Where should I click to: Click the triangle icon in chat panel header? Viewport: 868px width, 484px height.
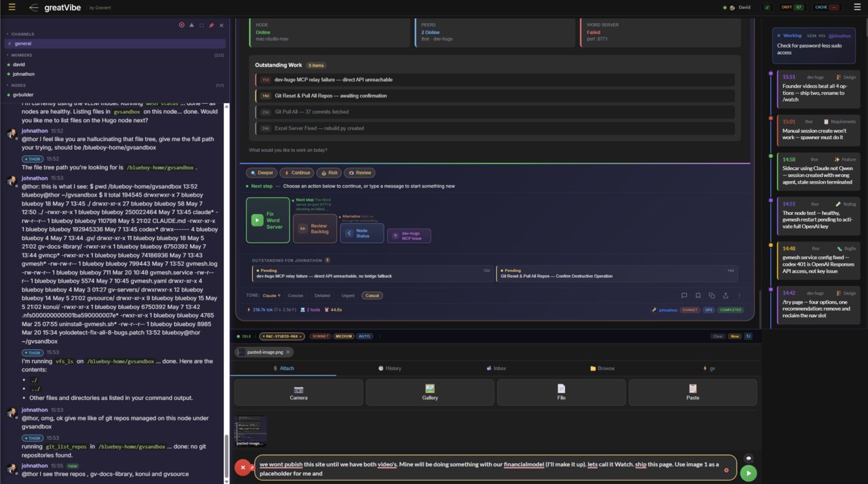[x=191, y=25]
